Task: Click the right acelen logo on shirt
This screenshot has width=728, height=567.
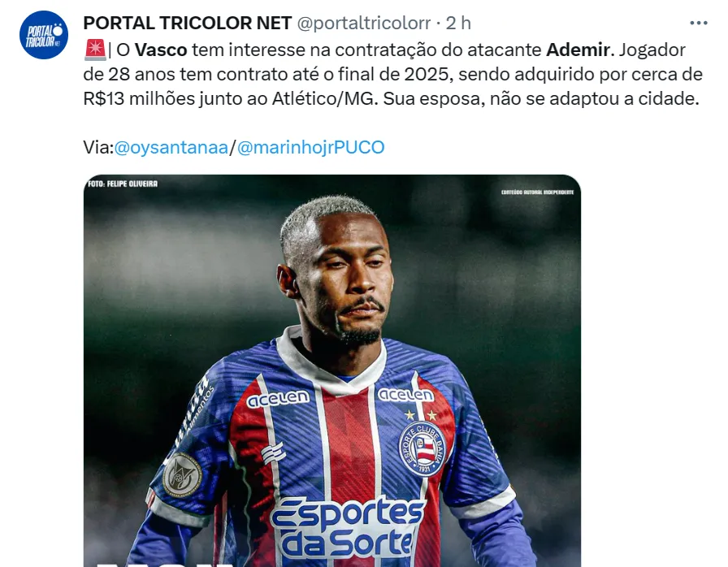Action: tap(405, 395)
